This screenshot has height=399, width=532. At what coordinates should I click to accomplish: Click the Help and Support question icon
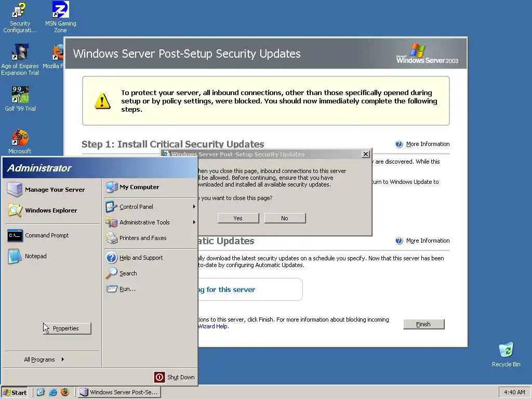click(111, 258)
